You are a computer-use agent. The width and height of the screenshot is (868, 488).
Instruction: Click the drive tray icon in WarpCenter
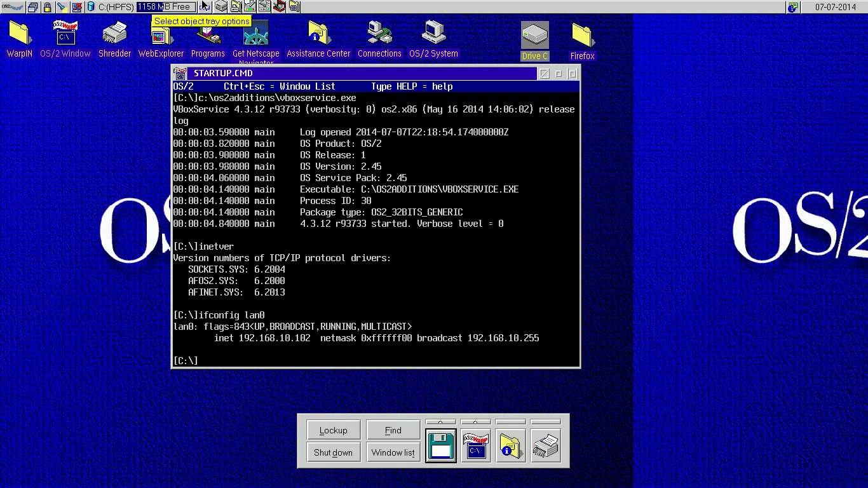pos(220,7)
